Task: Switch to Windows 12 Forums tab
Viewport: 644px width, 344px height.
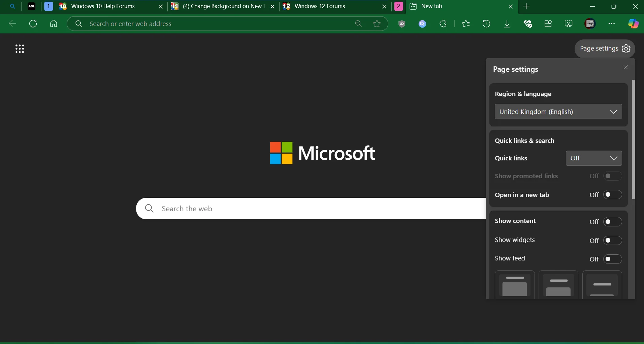Action: coord(335,6)
